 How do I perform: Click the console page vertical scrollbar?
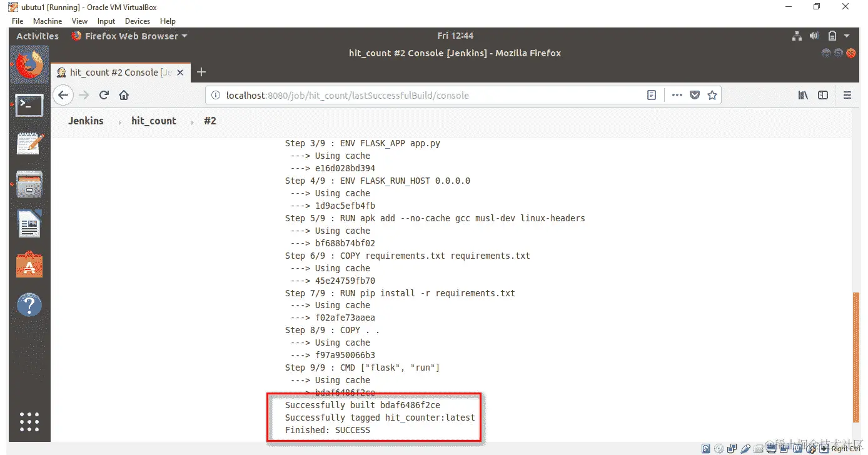click(857, 357)
